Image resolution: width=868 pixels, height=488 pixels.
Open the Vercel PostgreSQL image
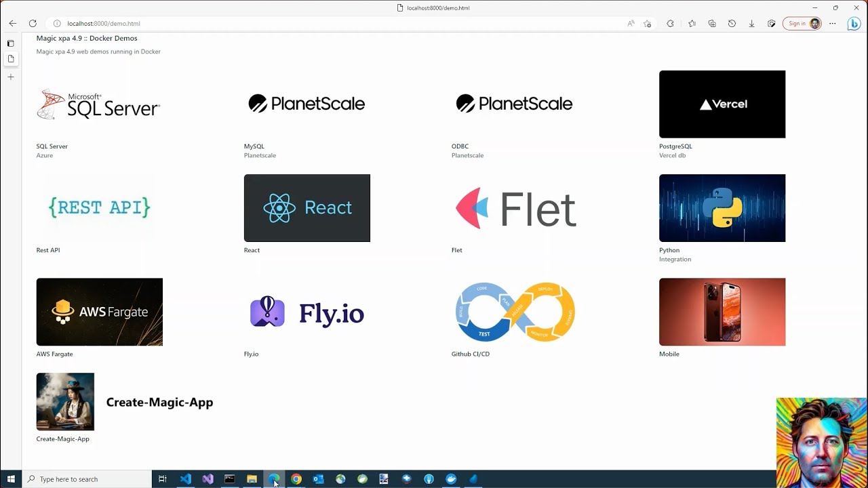722,104
